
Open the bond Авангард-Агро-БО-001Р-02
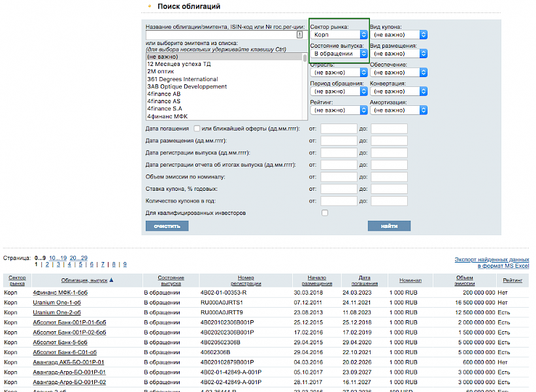[x=69, y=382]
